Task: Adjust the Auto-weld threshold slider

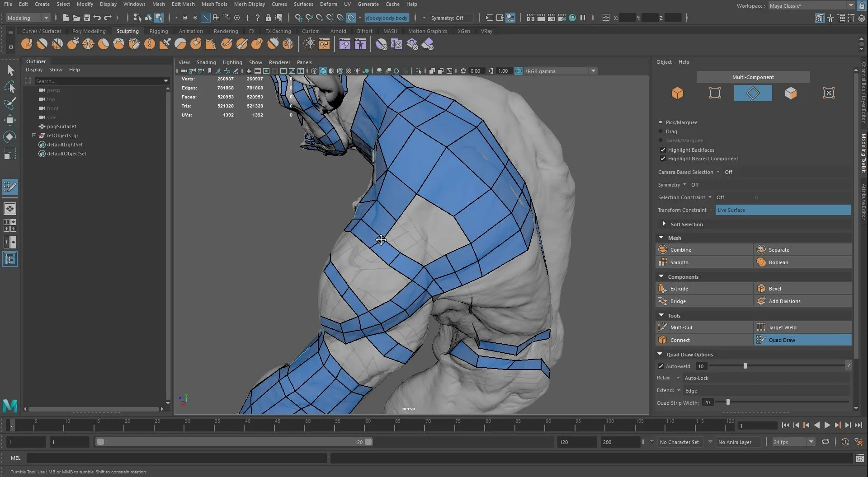Action: 745,366
